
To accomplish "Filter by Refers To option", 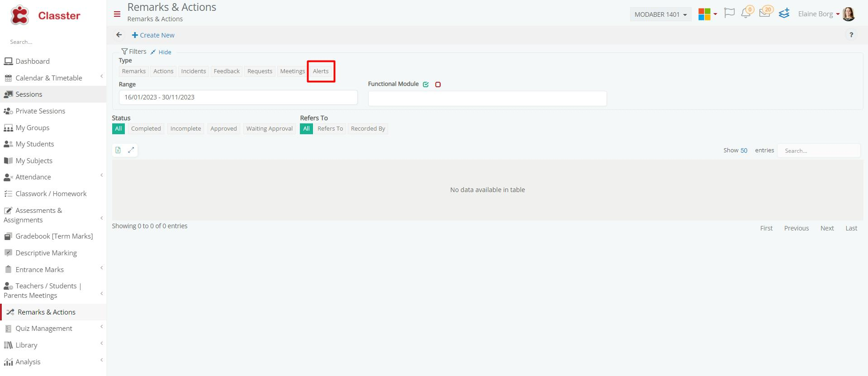I will (x=330, y=128).
